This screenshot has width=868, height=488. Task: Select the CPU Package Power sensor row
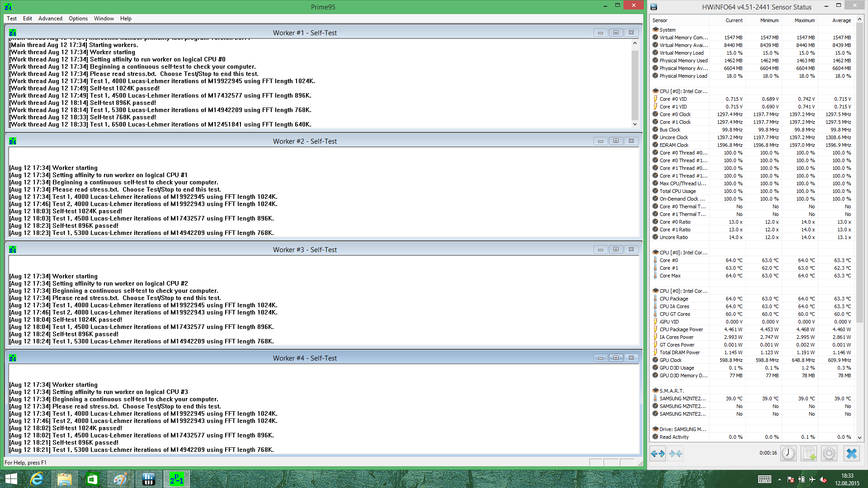click(x=752, y=329)
